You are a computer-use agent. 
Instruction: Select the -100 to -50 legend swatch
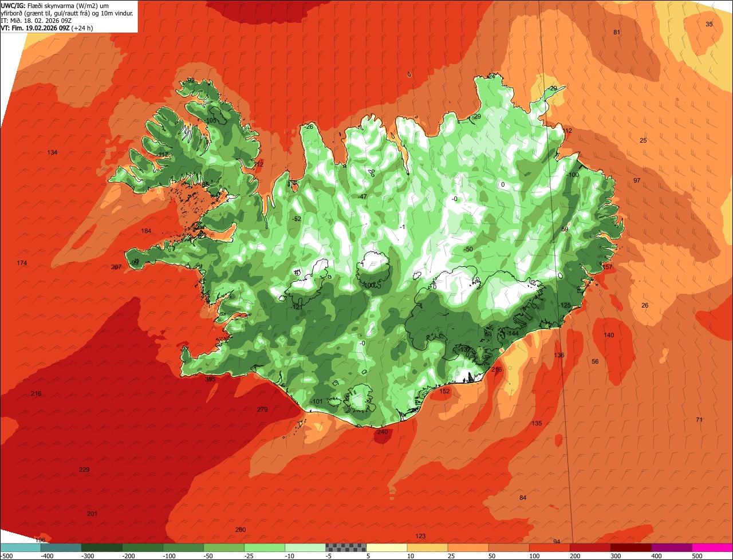point(183,547)
